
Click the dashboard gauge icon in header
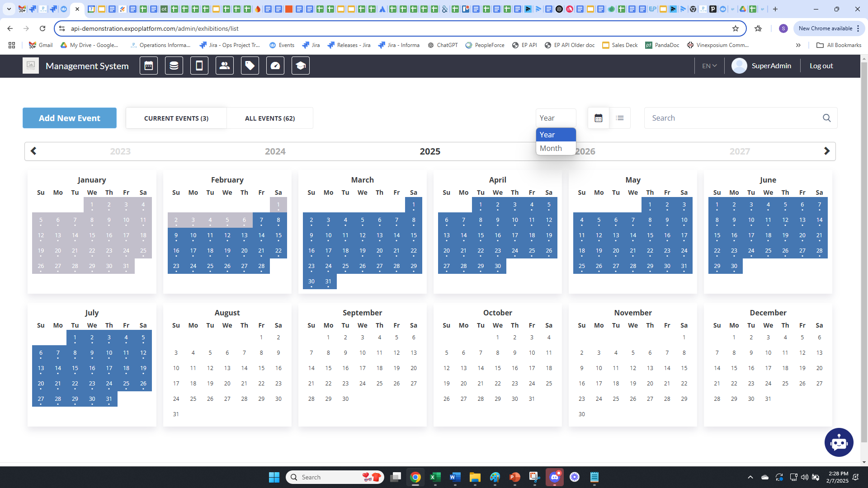click(275, 66)
